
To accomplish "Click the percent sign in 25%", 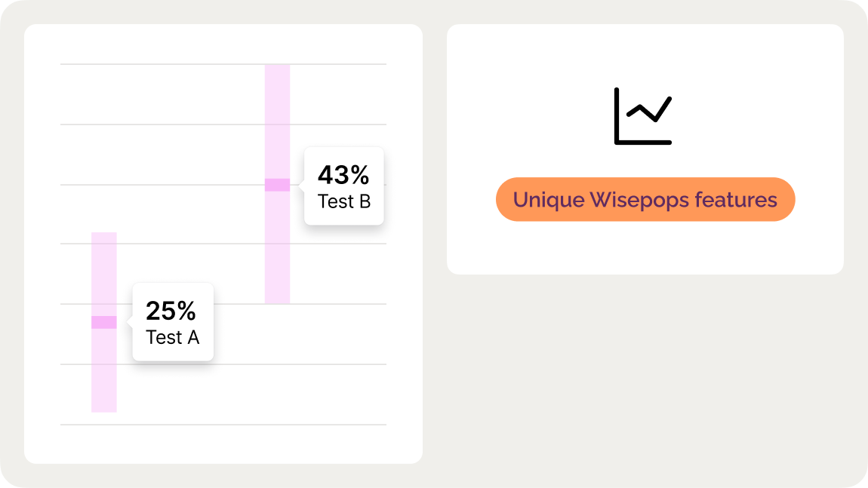I will tap(186, 311).
